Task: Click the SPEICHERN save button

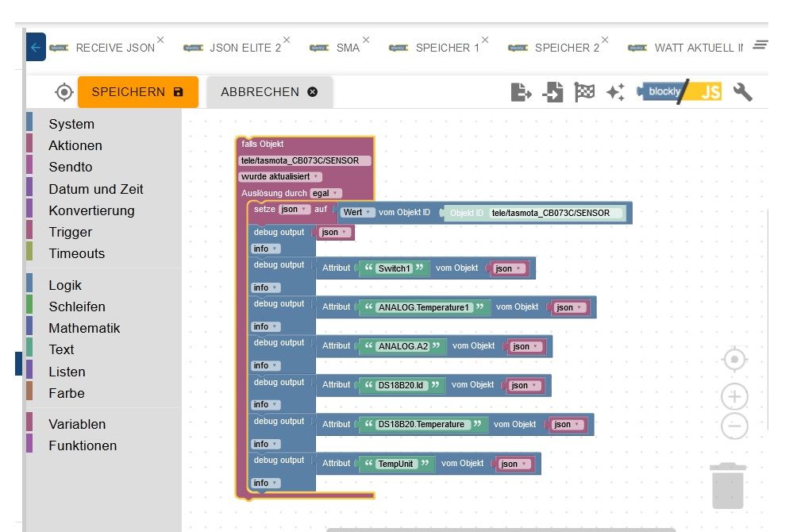Action: (x=137, y=92)
